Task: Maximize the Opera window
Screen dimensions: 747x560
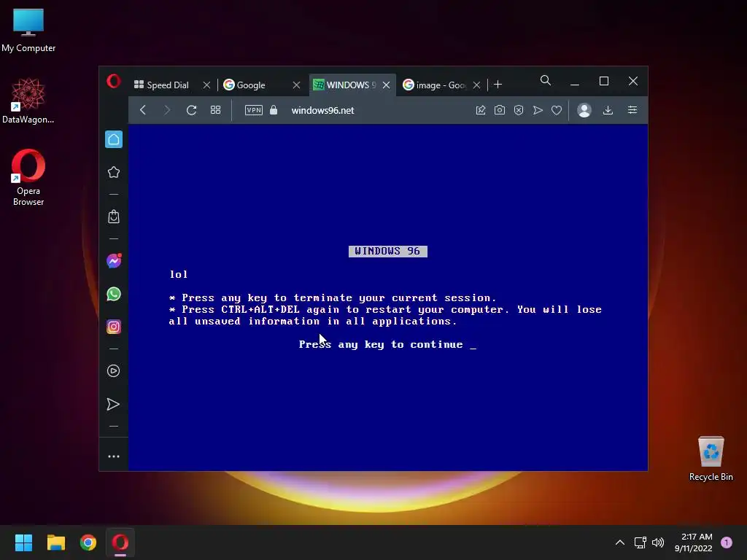Action: 603,82
